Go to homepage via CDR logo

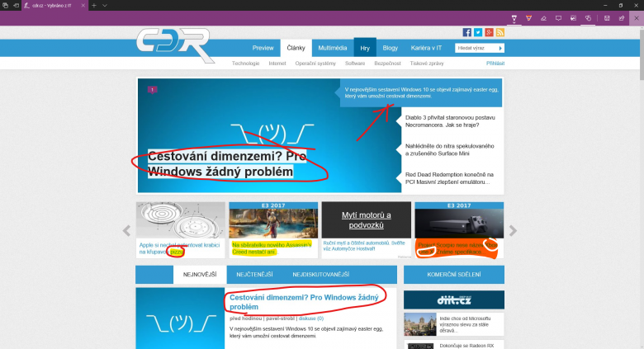(175, 45)
